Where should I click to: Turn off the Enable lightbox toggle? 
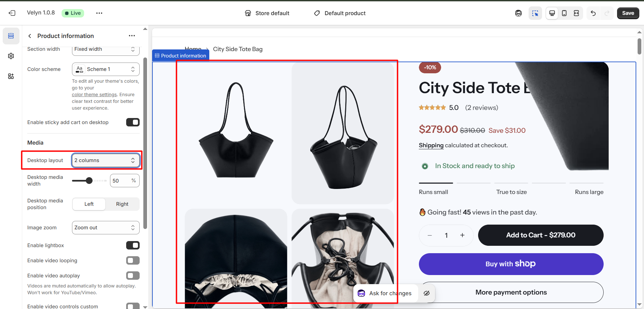point(133,245)
